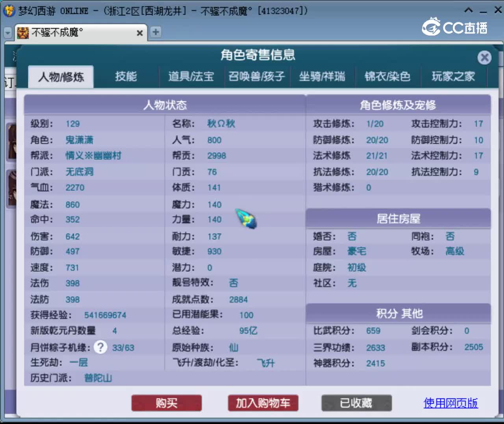Screen dimensions: 504x424
Task: Click the 副本积分 value 2505
Action: 474,347
